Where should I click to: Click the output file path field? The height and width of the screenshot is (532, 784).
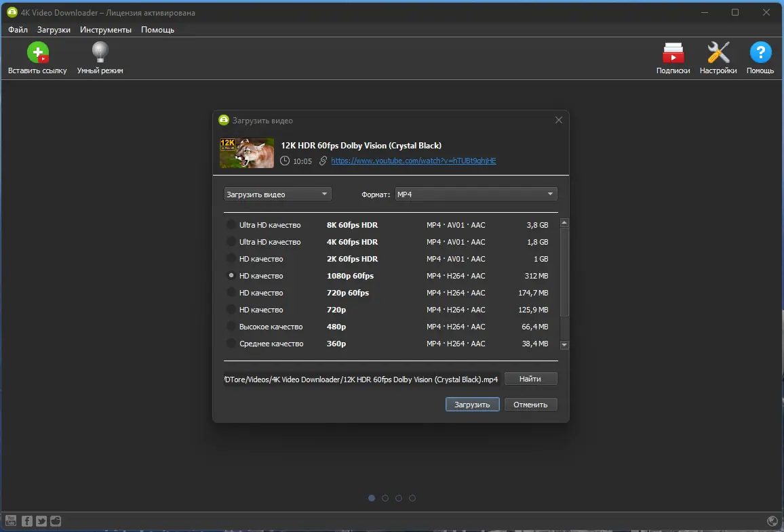[x=361, y=380]
